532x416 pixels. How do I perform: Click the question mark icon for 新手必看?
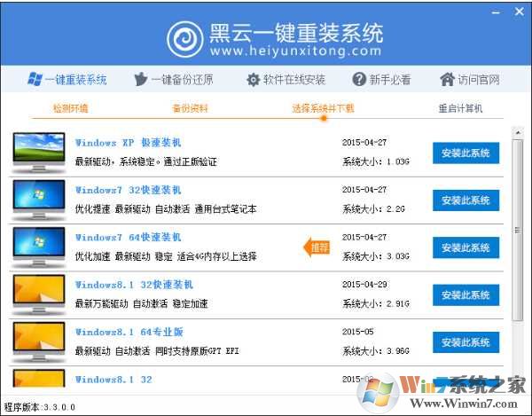(359, 80)
